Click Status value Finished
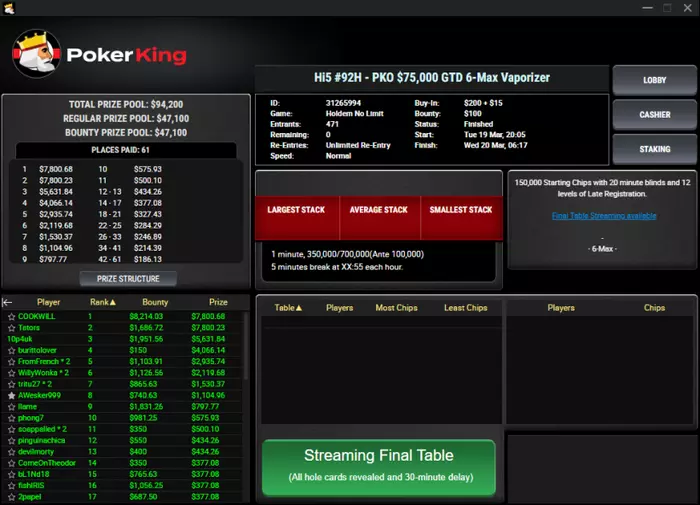The width and height of the screenshot is (700, 505). [x=478, y=124]
